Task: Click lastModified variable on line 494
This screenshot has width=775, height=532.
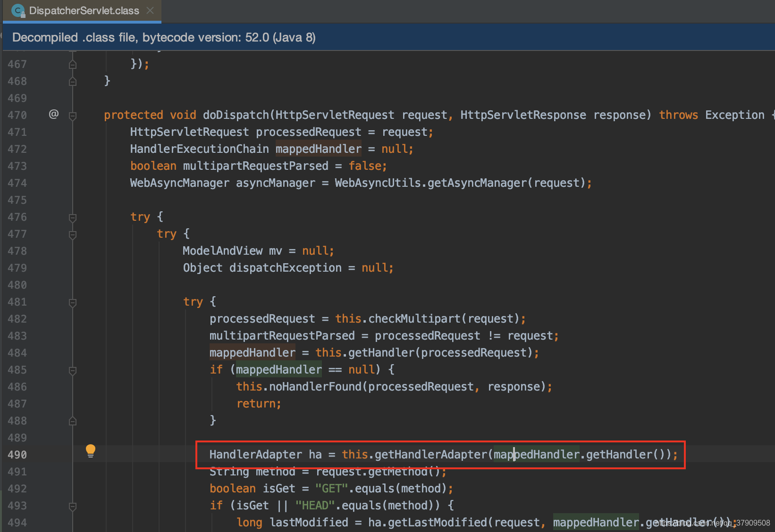Action: 309,523
